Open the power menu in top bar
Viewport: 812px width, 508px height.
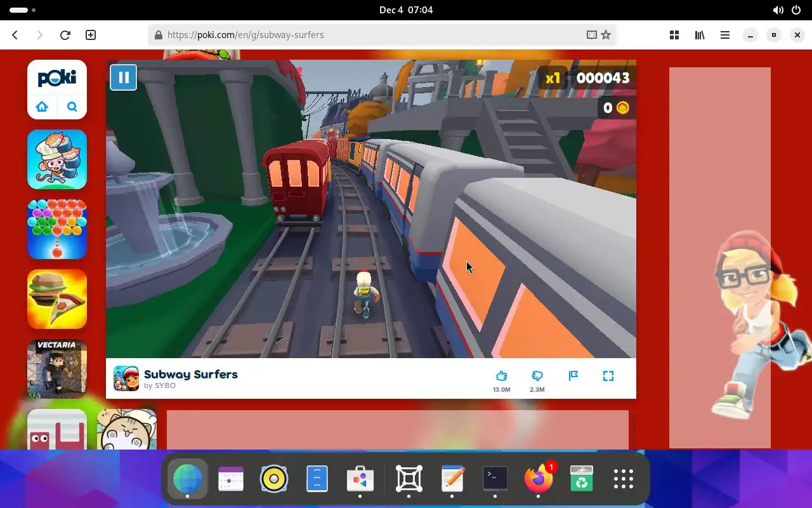coord(796,10)
